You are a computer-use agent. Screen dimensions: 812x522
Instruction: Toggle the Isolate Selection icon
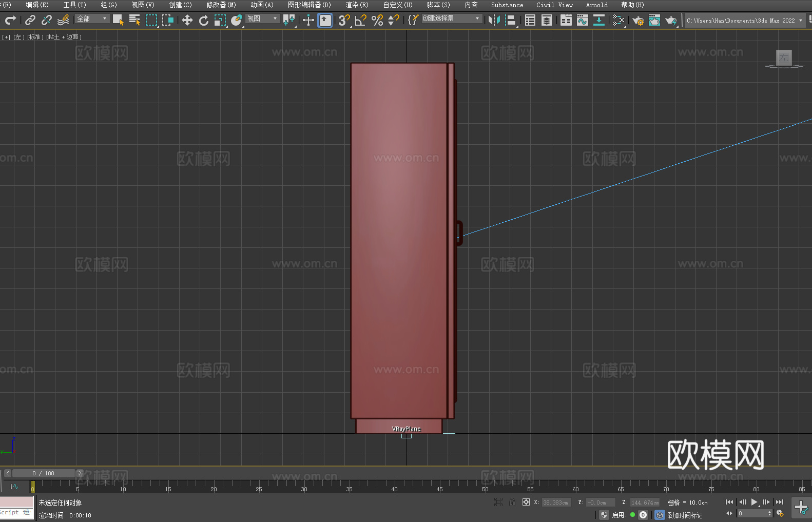pos(498,502)
